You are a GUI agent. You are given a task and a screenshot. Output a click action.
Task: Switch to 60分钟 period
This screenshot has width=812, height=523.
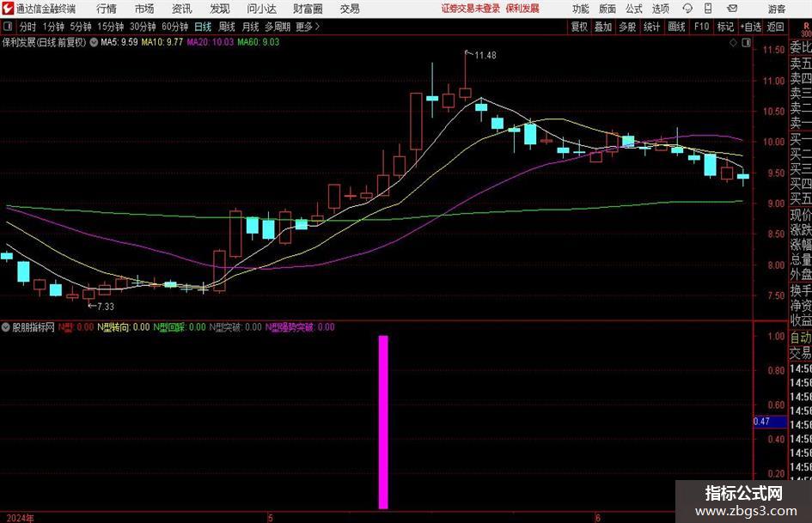click(174, 27)
